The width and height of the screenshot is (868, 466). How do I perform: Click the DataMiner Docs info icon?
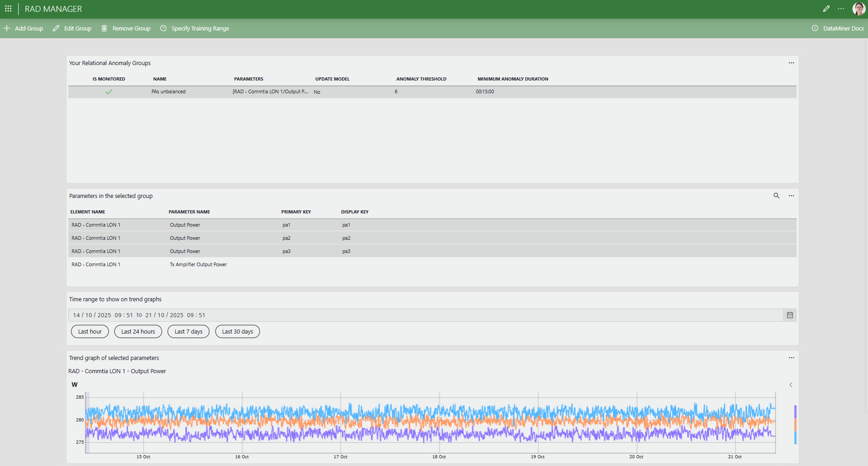pos(814,28)
